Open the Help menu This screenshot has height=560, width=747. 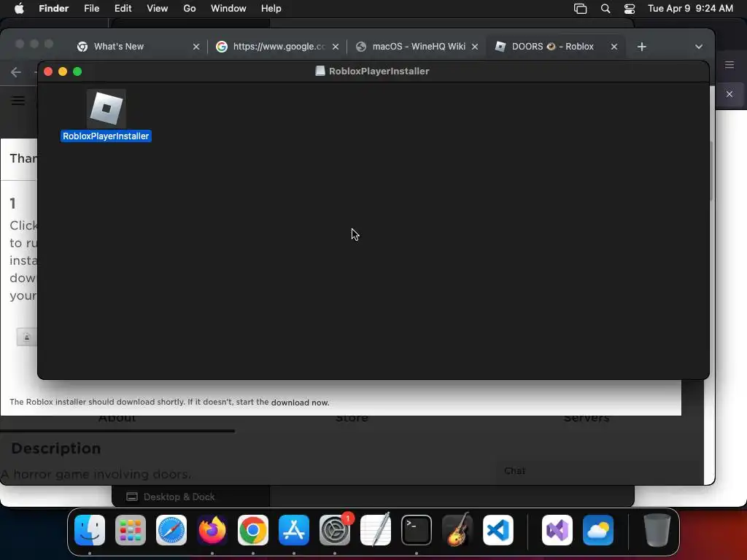click(x=271, y=9)
